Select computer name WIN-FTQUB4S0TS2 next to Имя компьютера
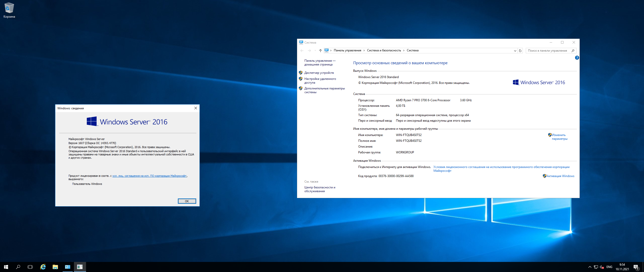644x272 pixels. click(x=409, y=135)
